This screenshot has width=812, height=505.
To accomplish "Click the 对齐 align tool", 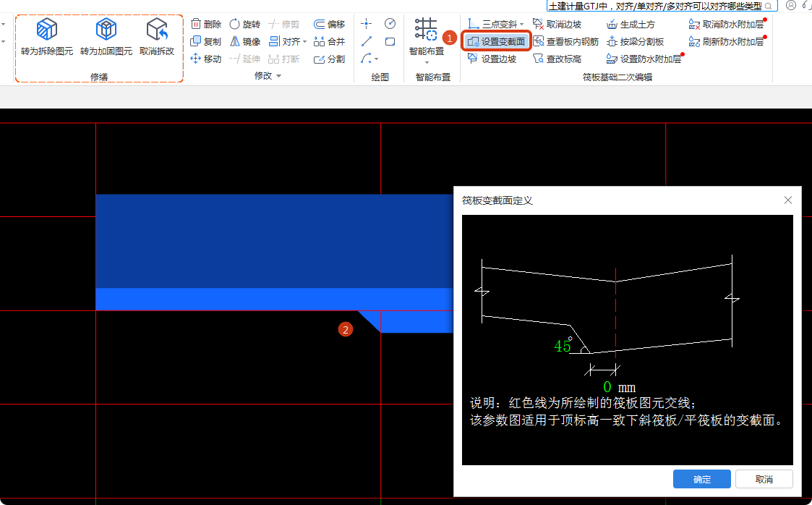I will (285, 41).
